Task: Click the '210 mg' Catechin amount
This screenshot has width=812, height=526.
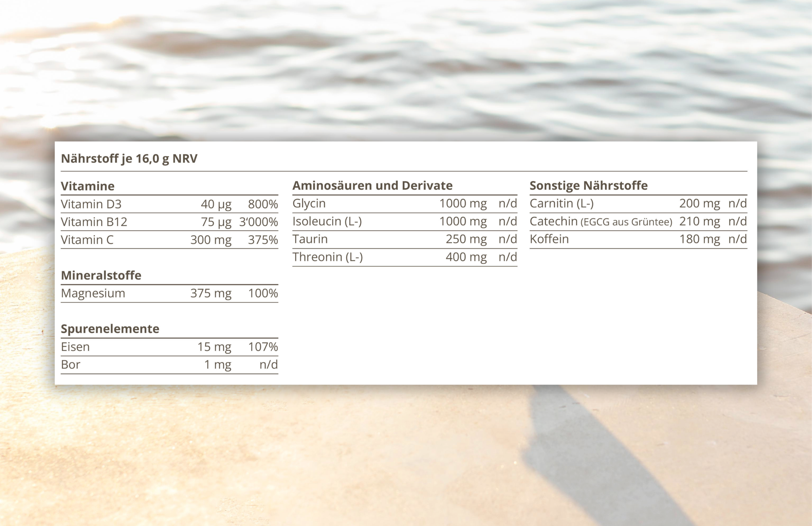Action: point(699,222)
